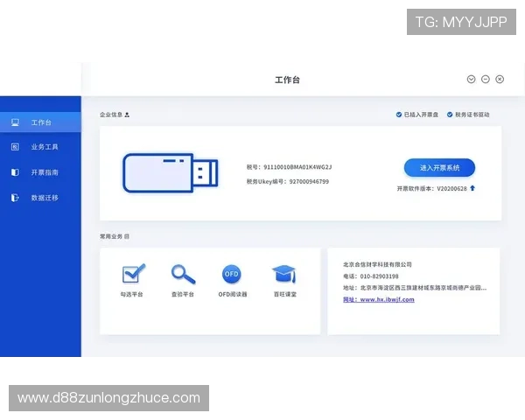Click the 工作台 window title
Screen dimensions: 525x420
(287, 80)
